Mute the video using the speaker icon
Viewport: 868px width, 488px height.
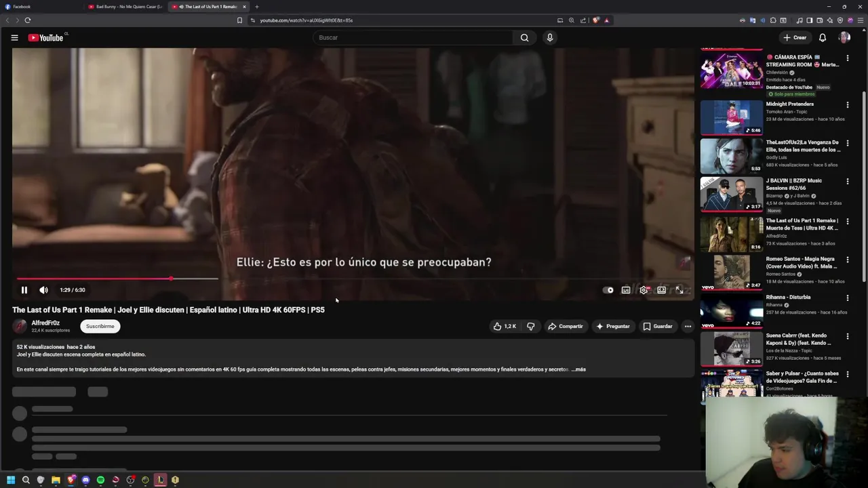click(x=43, y=290)
